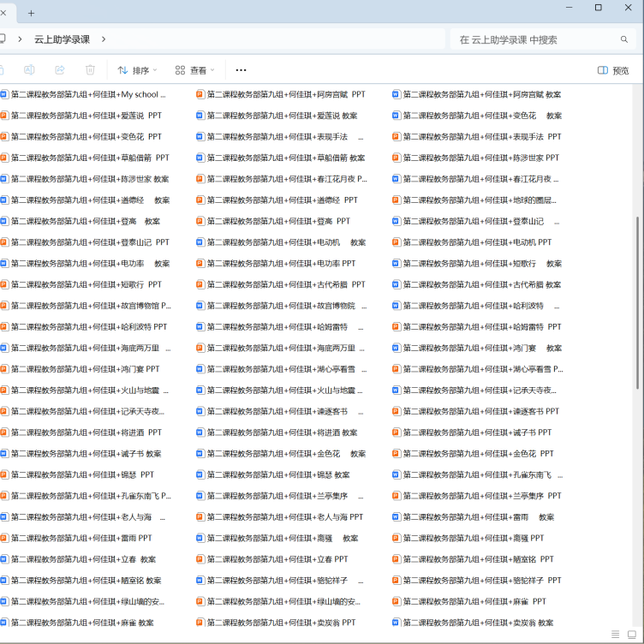Click the PowerPoint icon of 阿房宫赋 PPT
The image size is (644, 644).
point(200,94)
